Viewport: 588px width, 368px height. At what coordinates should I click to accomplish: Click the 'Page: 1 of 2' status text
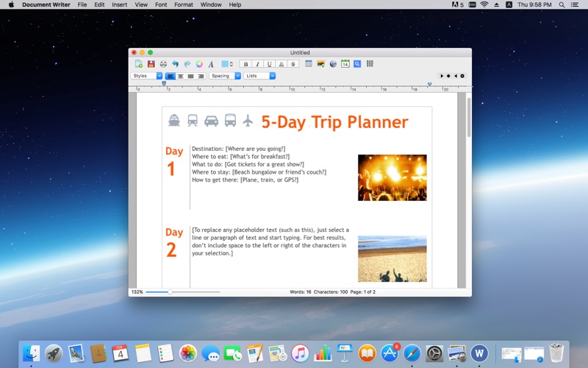point(362,291)
